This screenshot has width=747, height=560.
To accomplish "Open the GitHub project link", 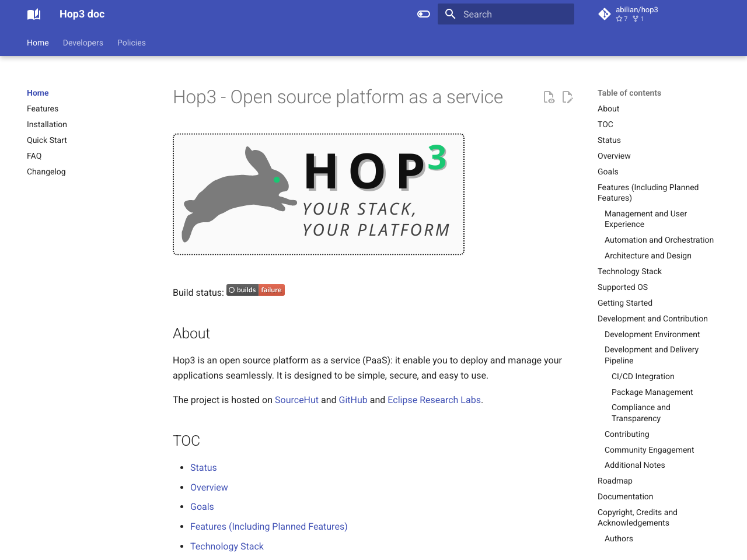I will click(x=353, y=400).
